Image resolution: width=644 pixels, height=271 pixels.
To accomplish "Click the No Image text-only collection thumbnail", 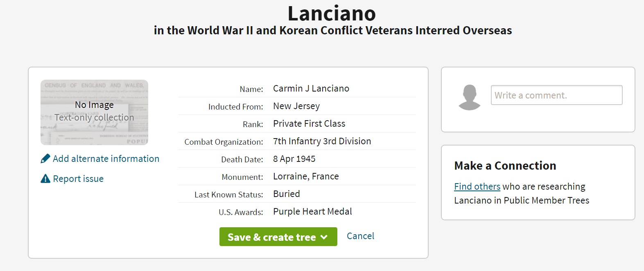I will (94, 112).
